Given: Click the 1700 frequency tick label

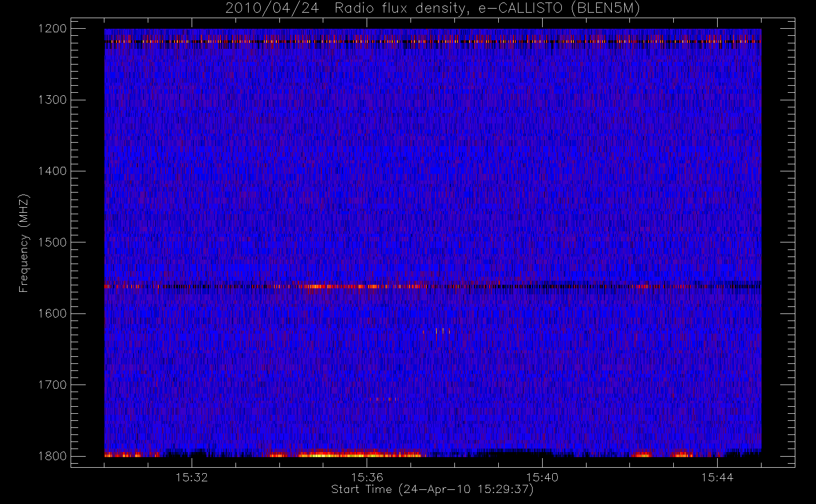Looking at the screenshot, I should point(52,385).
